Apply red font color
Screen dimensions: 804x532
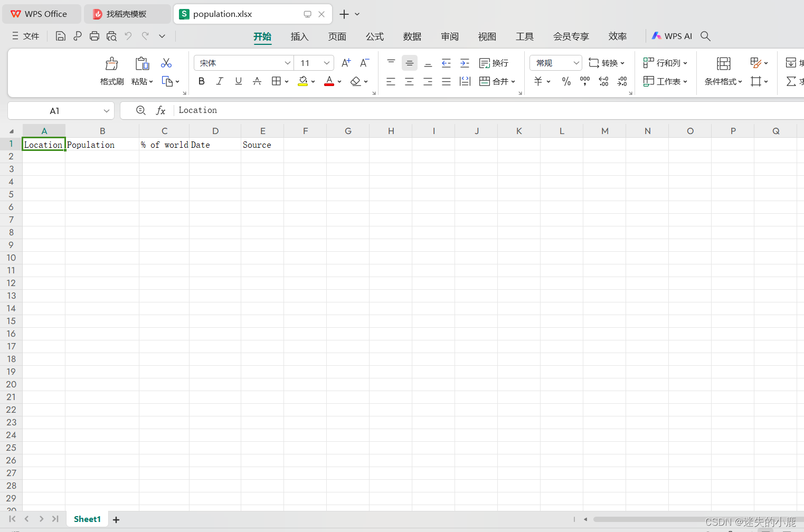329,81
